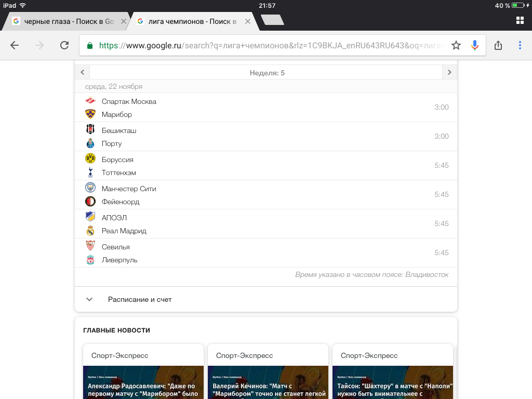Open a new browser tab
532x399 pixels.
tap(272, 20)
